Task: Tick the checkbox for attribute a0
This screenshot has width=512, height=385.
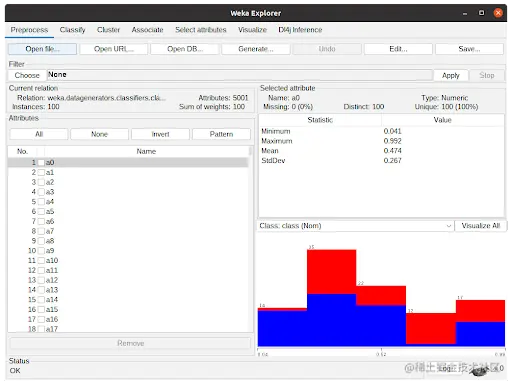Action: pyautogui.click(x=41, y=163)
